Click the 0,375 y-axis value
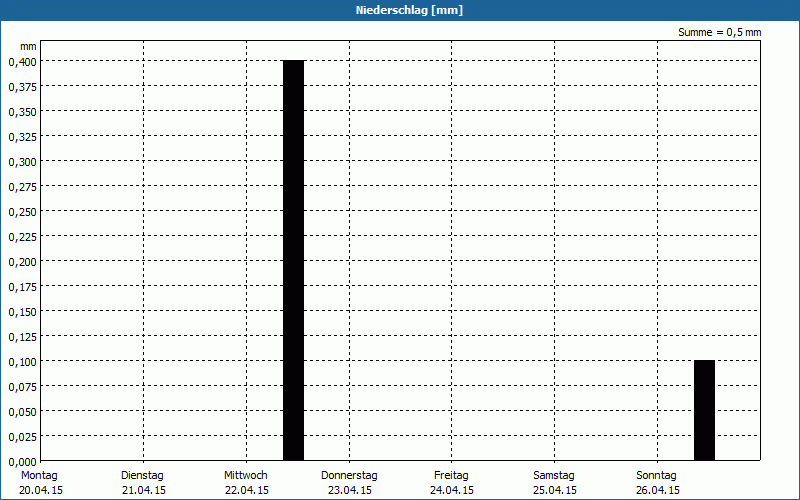Viewport: 800px width, 500px height. click(x=22, y=87)
